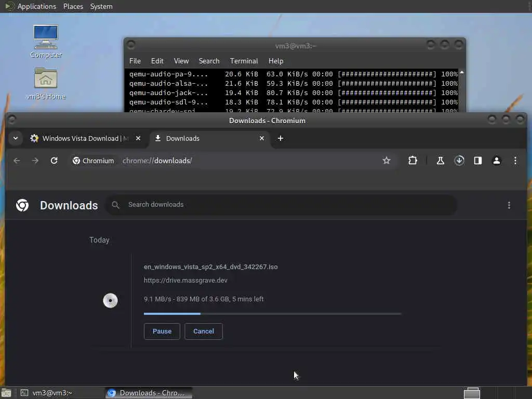Viewport: 532px width, 399px height.
Task: Click the show desktop icon in taskbar
Action: click(6, 393)
